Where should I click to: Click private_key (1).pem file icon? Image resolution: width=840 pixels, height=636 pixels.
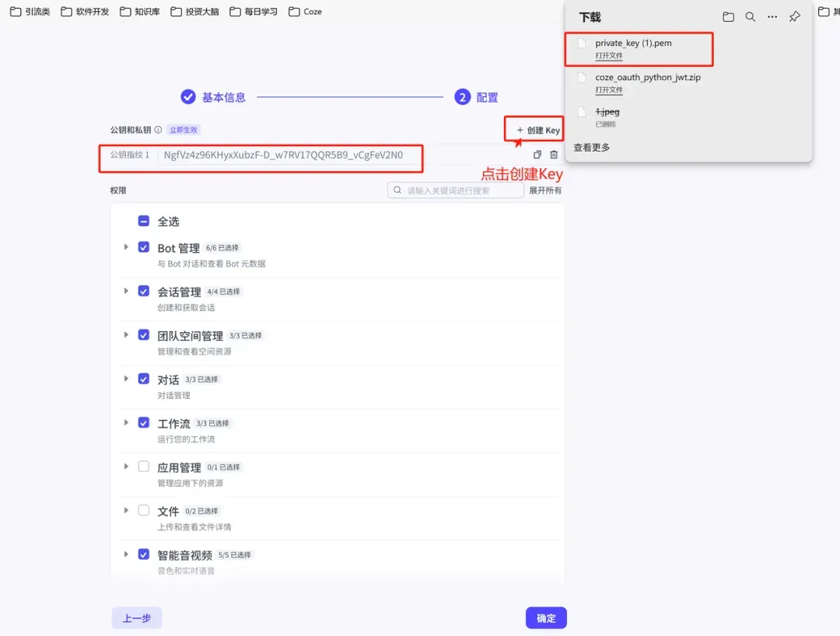[582, 44]
